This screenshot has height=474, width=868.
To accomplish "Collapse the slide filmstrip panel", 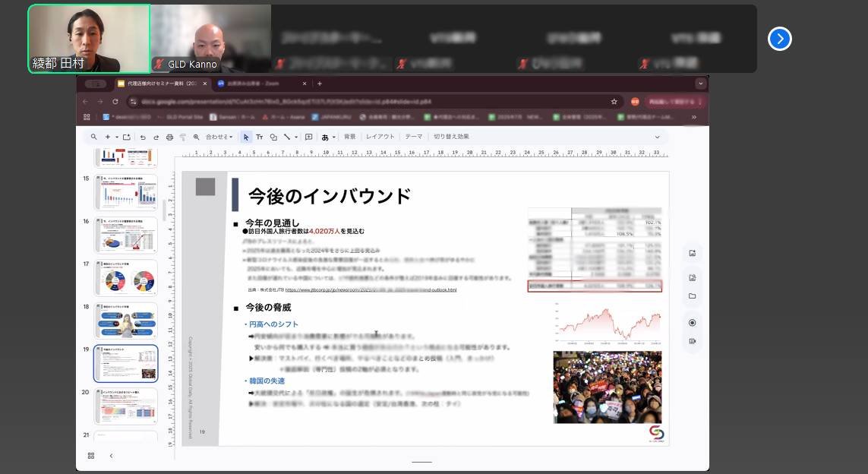I will [111, 455].
